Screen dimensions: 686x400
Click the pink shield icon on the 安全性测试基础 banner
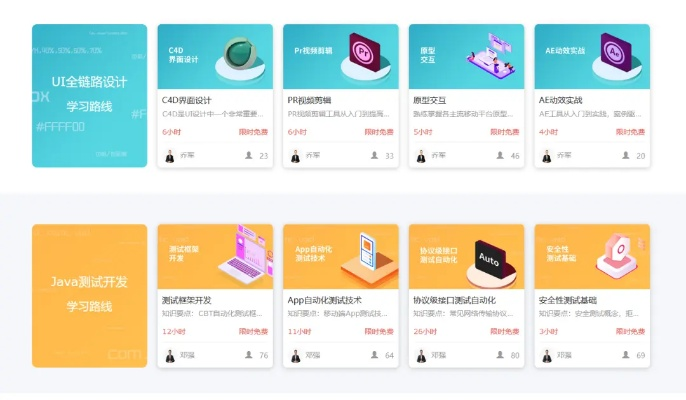[617, 256]
